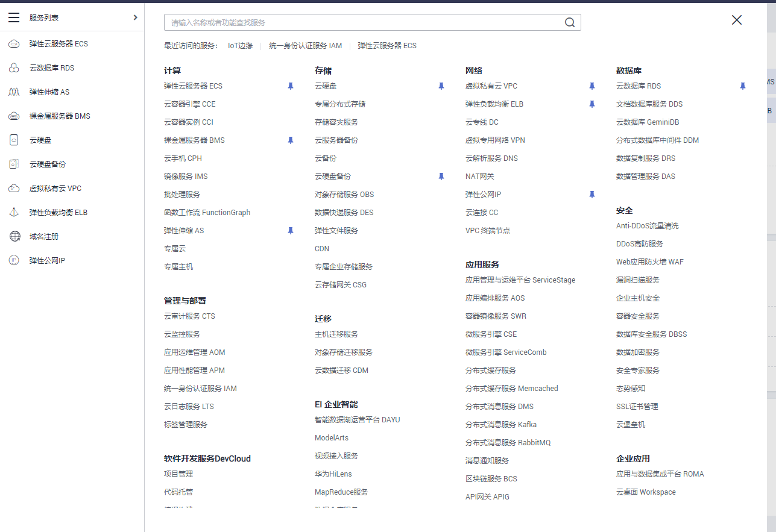Select 弹性云服务器 ECS icon in sidebar

click(x=14, y=43)
